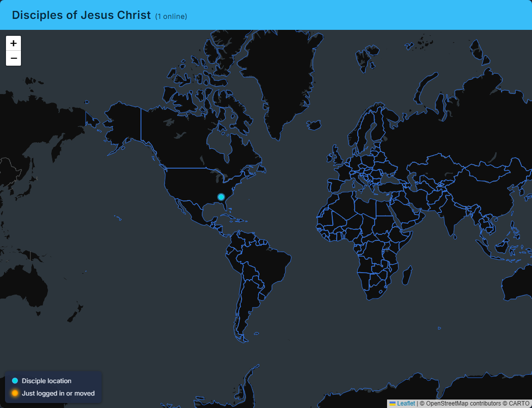Screen dimensions: 532x408
Task: Zoom in the map with plus button
Action: (13, 43)
